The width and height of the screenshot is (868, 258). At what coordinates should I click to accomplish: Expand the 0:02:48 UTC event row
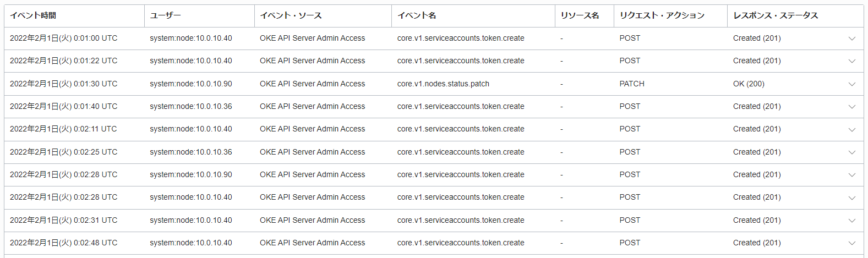[x=851, y=243]
